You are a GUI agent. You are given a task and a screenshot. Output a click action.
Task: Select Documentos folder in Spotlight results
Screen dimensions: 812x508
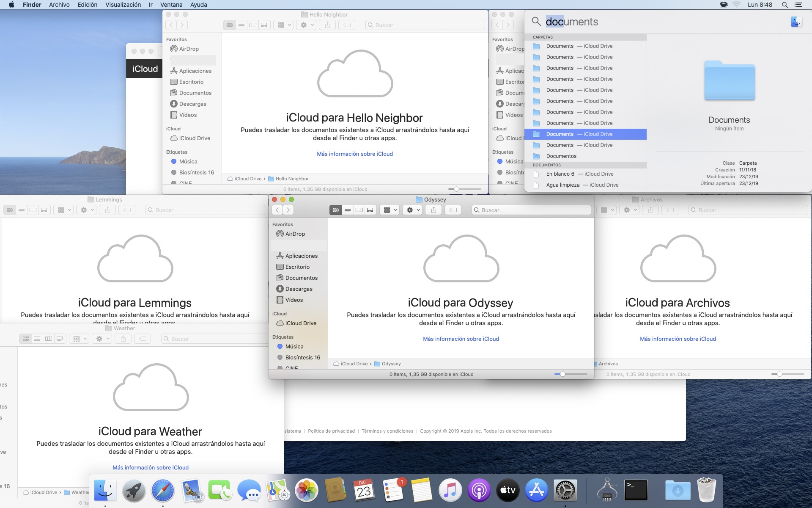(585, 156)
